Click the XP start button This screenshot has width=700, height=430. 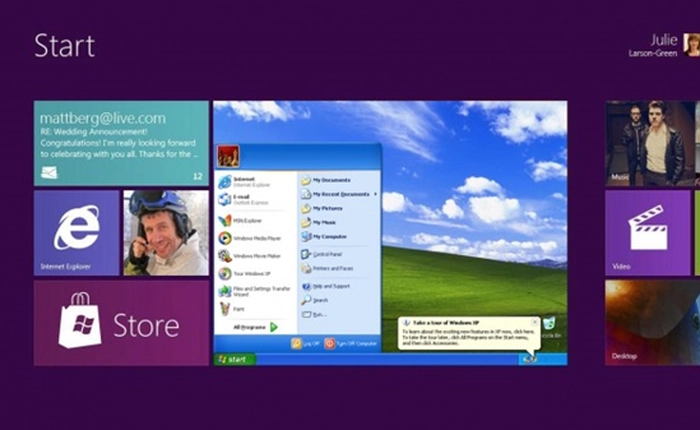[x=235, y=359]
